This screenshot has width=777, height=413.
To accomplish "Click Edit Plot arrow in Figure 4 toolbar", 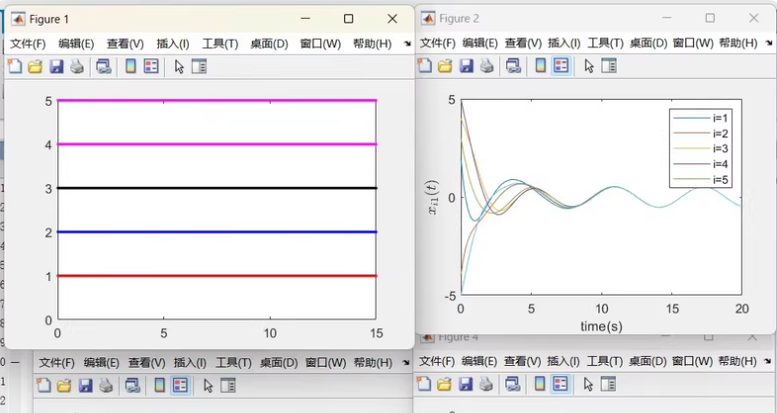I will point(588,384).
